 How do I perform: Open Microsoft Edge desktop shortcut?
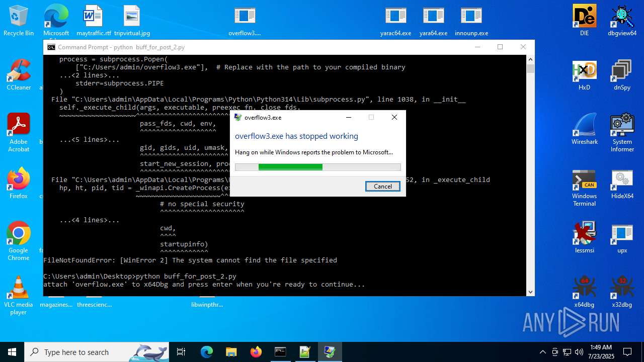pyautogui.click(x=56, y=21)
